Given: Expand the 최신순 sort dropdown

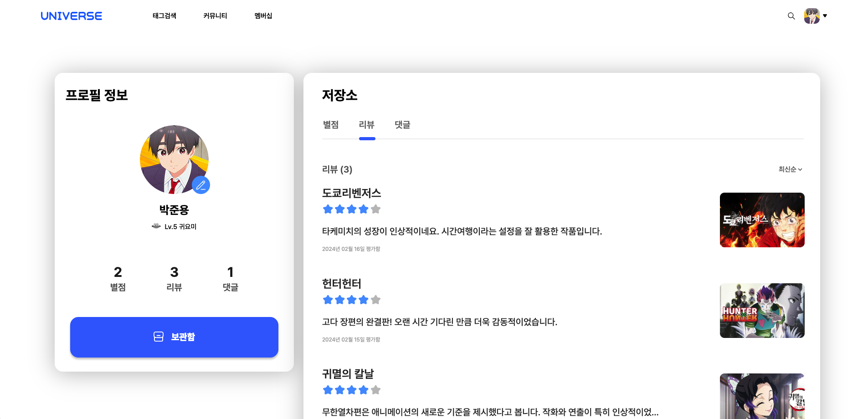Looking at the screenshot, I should tap(791, 169).
